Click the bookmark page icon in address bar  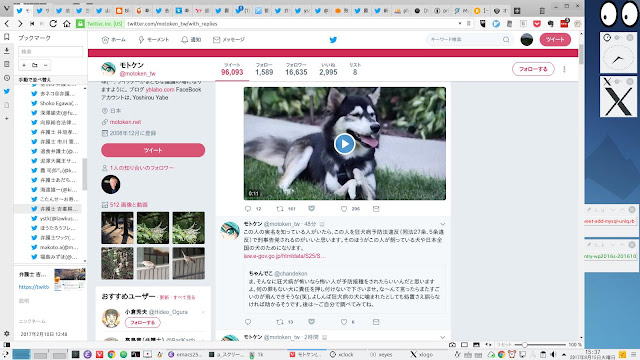click(x=469, y=24)
